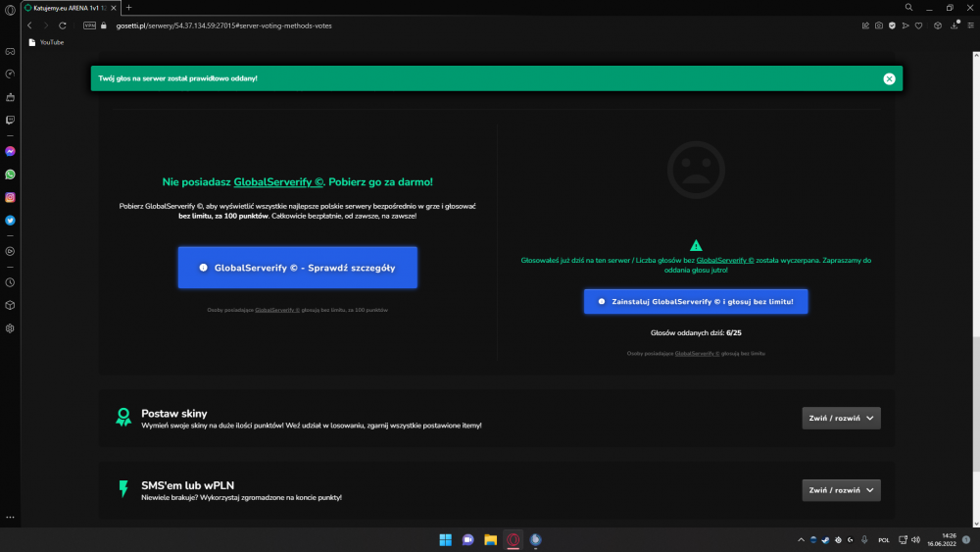Open GX Control speedometer icon

10,74
